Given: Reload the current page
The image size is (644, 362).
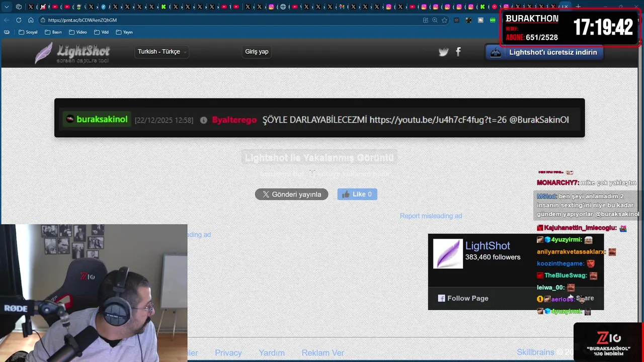Looking at the screenshot, I should [19, 20].
